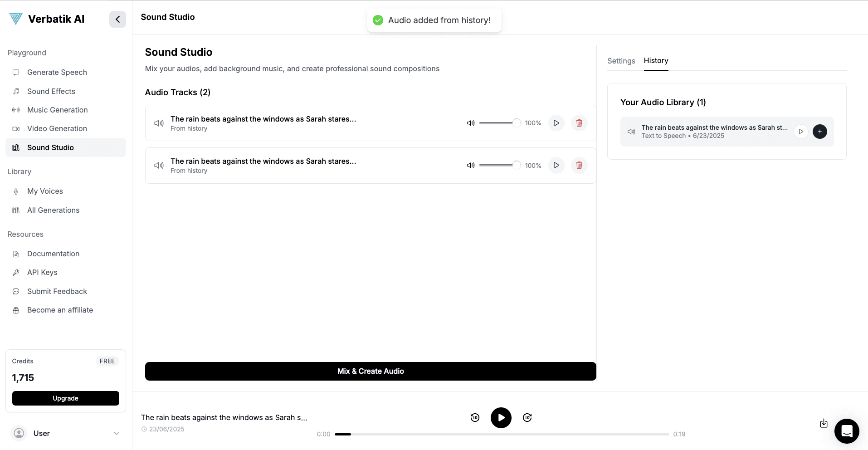Skip forward 10 seconds in player

[x=527, y=417]
